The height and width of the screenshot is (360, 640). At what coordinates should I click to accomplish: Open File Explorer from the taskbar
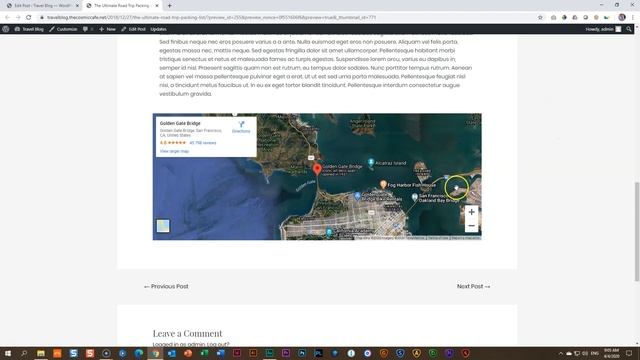(x=41, y=353)
